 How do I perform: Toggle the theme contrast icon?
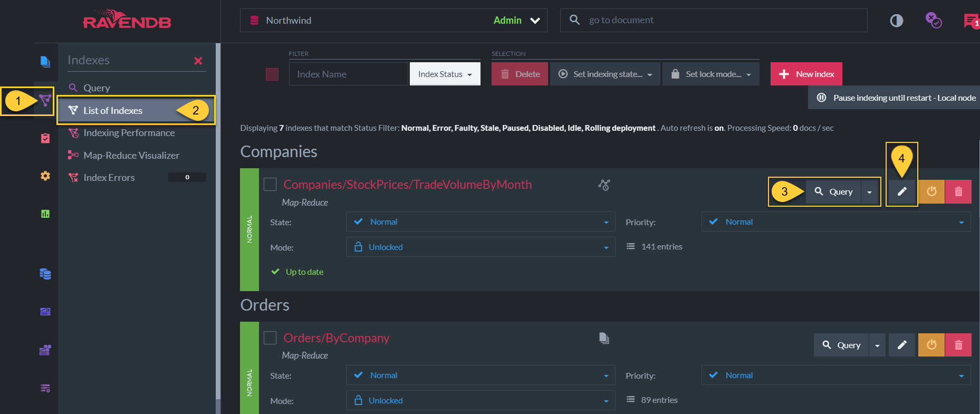click(x=897, y=21)
